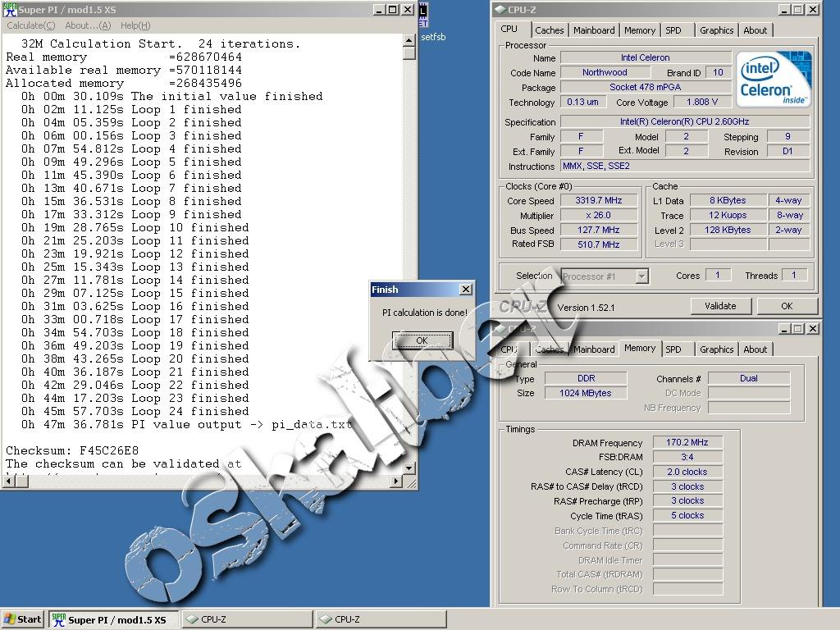The height and width of the screenshot is (630, 840).
Task: Click the Rated FSB 510.7 MHz value
Action: pyautogui.click(x=599, y=244)
